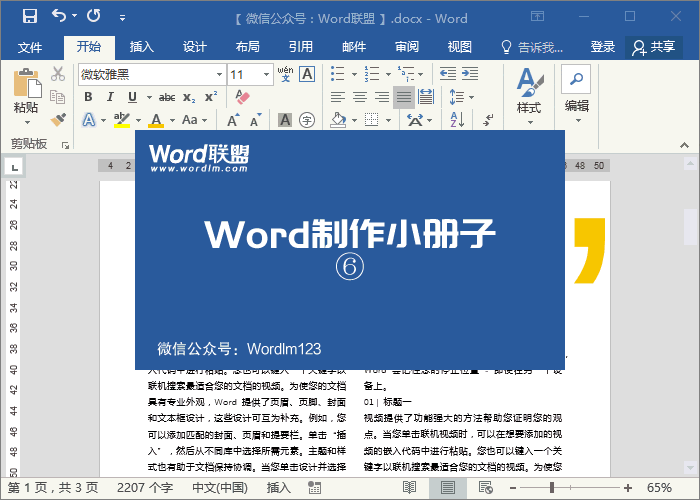
Task: Open the Customize Quick Access Toolbar arrow
Action: pyautogui.click(x=122, y=18)
